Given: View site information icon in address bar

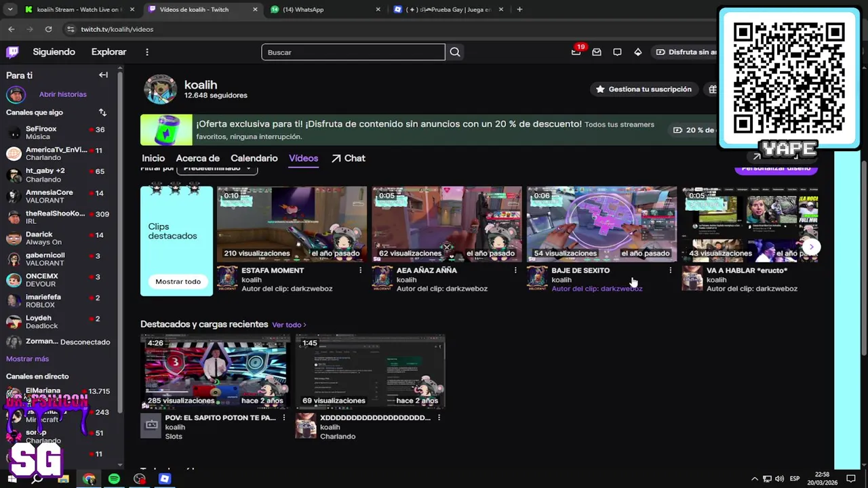Looking at the screenshot, I should 71,29.
